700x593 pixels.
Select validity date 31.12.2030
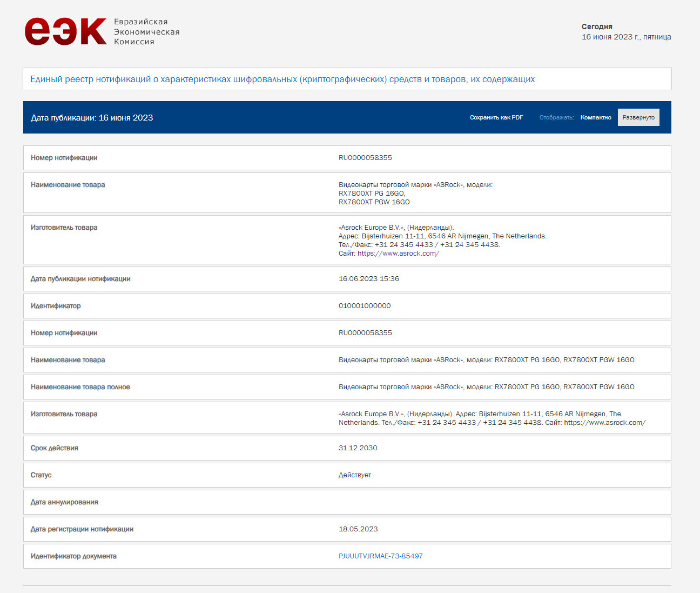coord(358,448)
